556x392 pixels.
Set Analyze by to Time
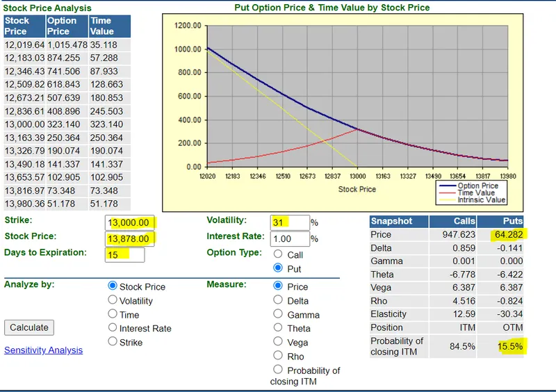pyautogui.click(x=113, y=314)
